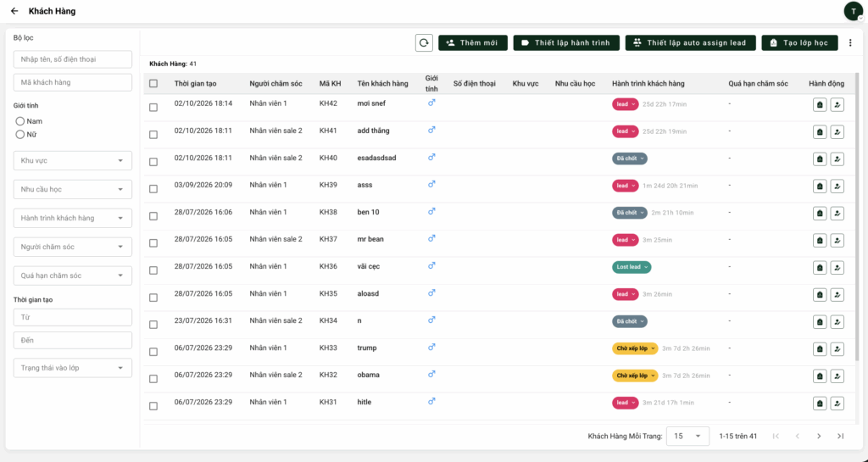Tick the checkbox for add thắng row
868x462 pixels.
tap(153, 135)
